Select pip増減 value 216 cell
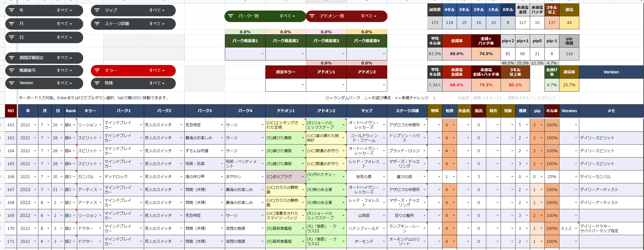 (x=569, y=54)
